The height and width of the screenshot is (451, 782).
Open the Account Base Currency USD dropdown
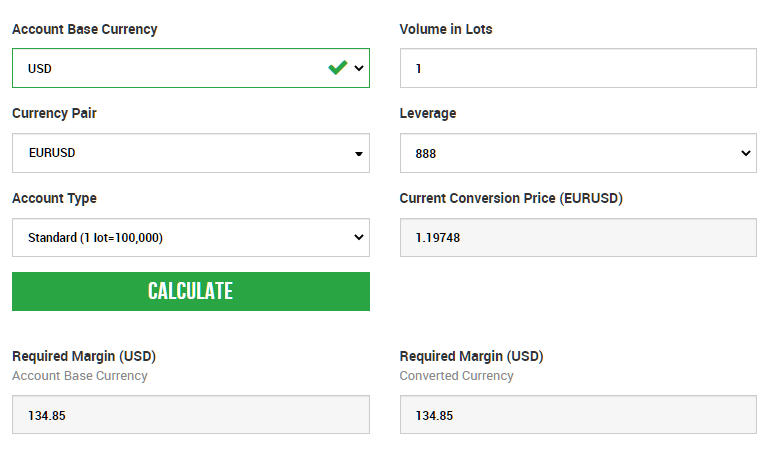(x=191, y=68)
